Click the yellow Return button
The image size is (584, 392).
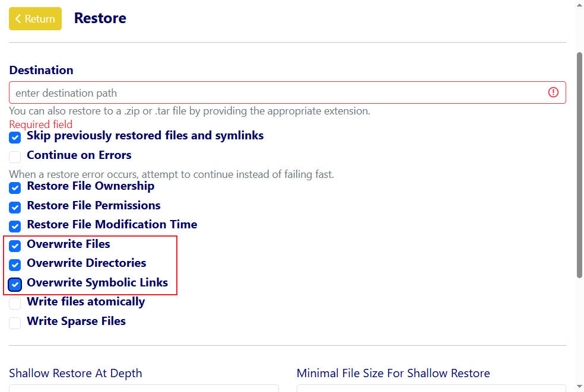[x=35, y=19]
